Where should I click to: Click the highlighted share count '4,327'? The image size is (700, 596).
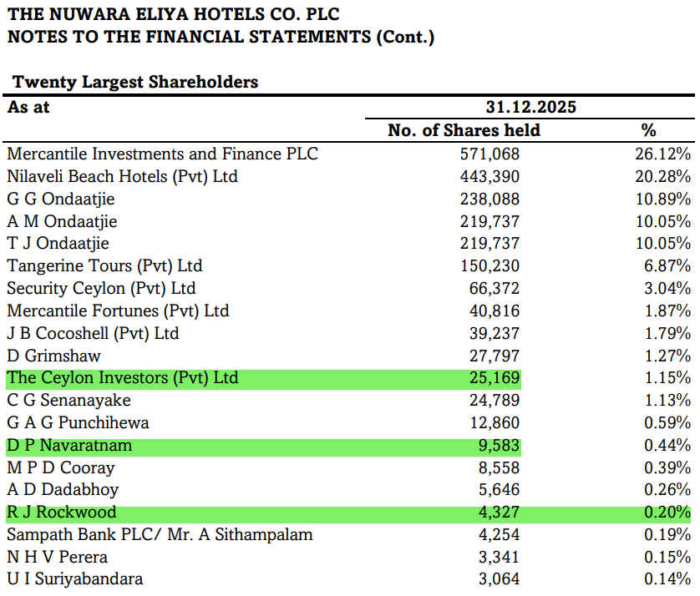[499, 513]
